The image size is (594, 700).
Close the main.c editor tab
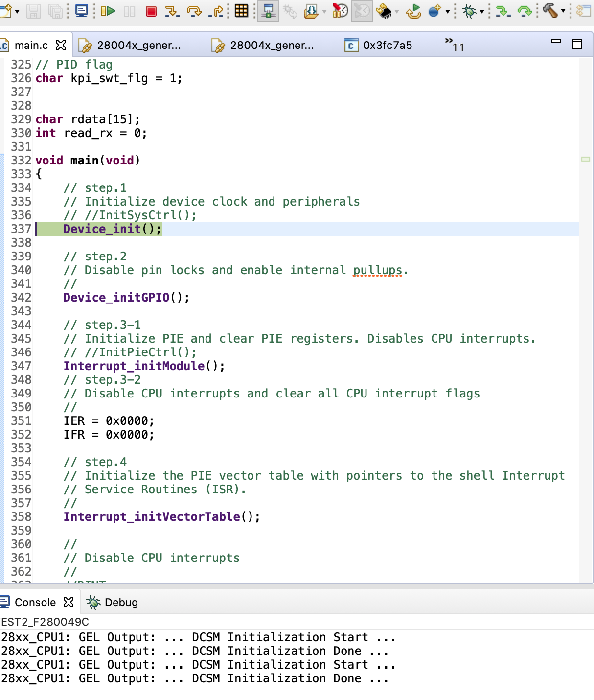point(61,45)
